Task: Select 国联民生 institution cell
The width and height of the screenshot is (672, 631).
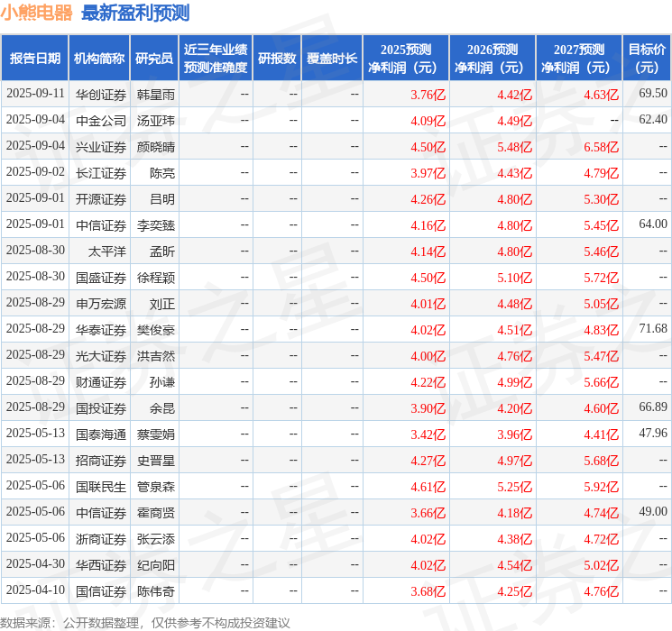Action: point(101,487)
